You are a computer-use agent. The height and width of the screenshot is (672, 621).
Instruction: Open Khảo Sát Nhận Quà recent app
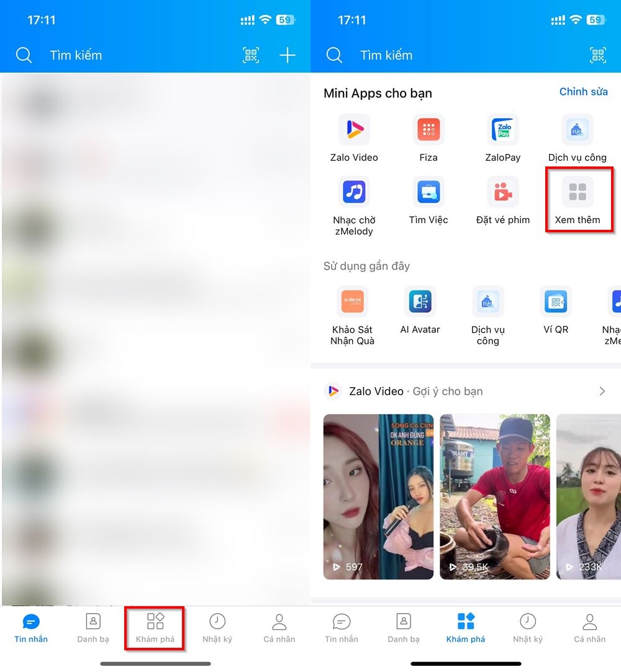click(x=352, y=316)
